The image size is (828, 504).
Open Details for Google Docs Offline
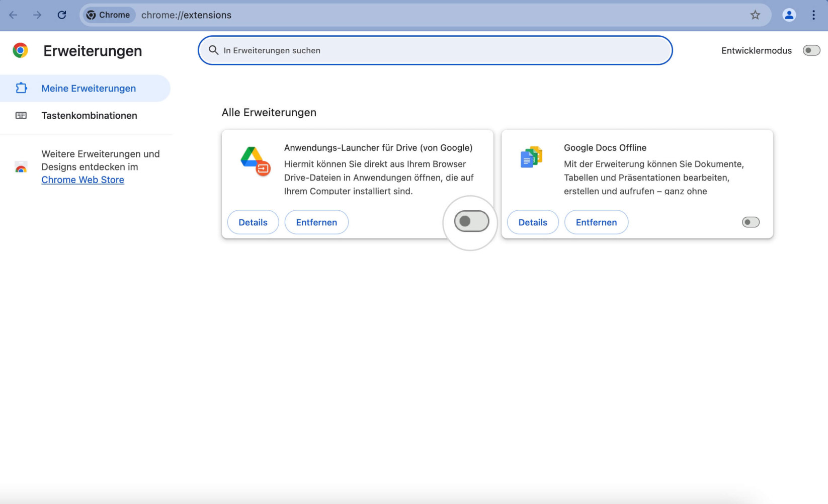pyautogui.click(x=533, y=222)
